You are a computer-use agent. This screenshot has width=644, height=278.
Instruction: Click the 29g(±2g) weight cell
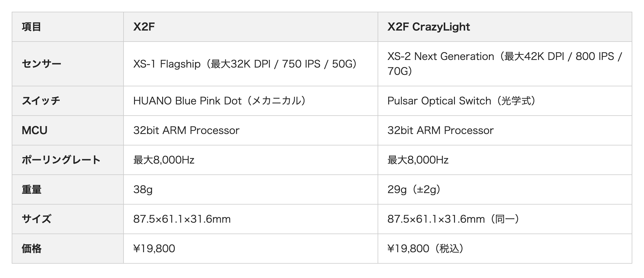pos(505,190)
